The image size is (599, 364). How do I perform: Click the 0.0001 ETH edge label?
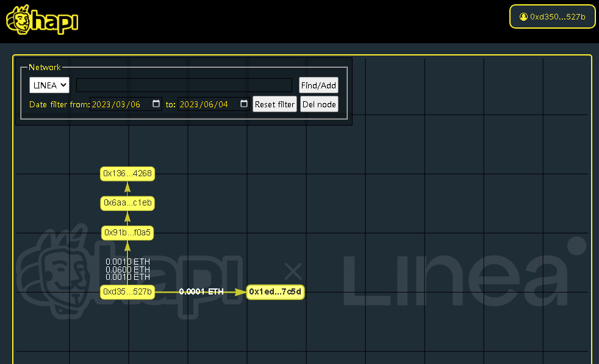[x=201, y=292]
